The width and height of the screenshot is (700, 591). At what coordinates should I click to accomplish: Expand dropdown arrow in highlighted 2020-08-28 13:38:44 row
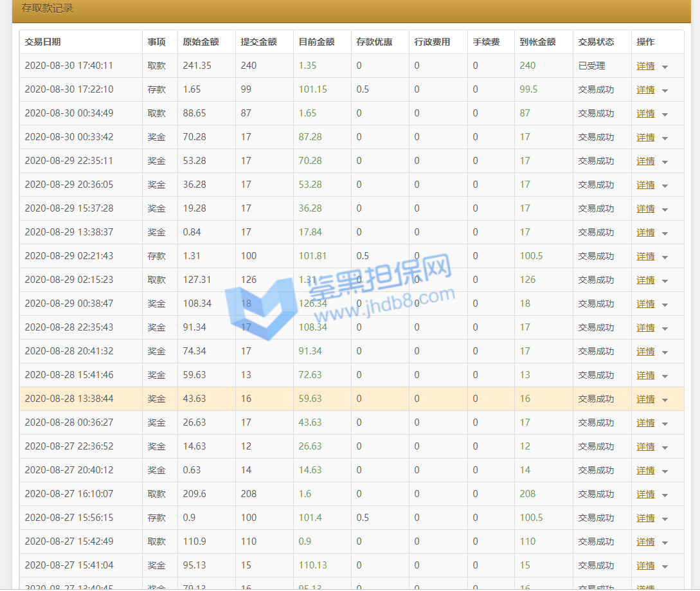pos(665,400)
